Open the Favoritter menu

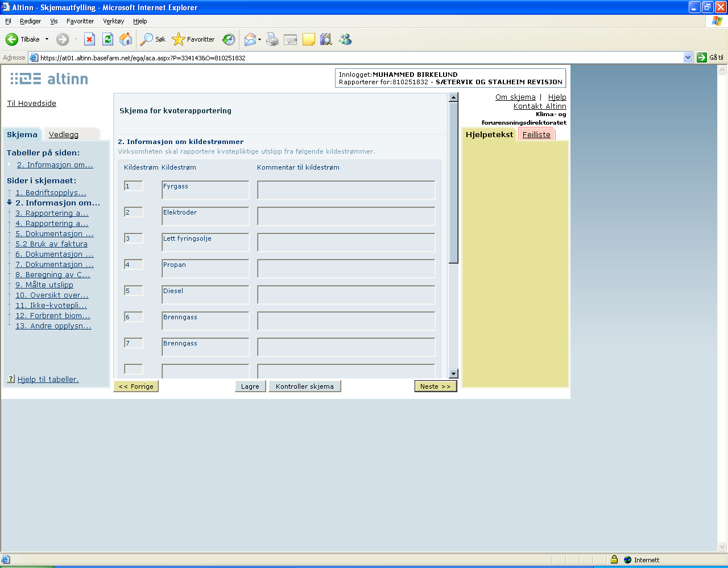tap(80, 21)
